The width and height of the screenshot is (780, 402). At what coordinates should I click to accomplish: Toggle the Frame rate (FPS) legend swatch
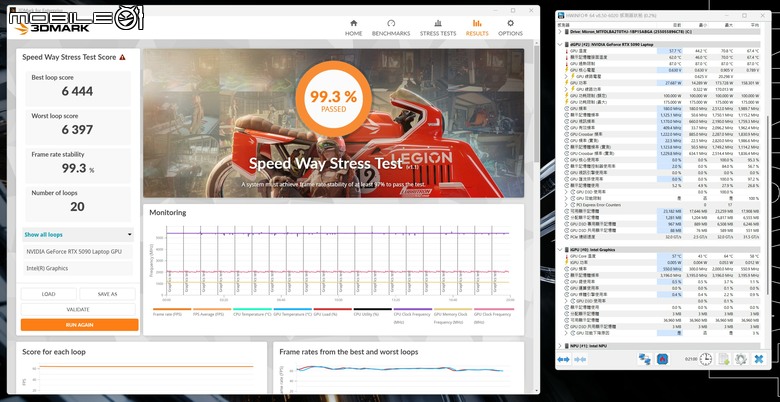pos(172,309)
